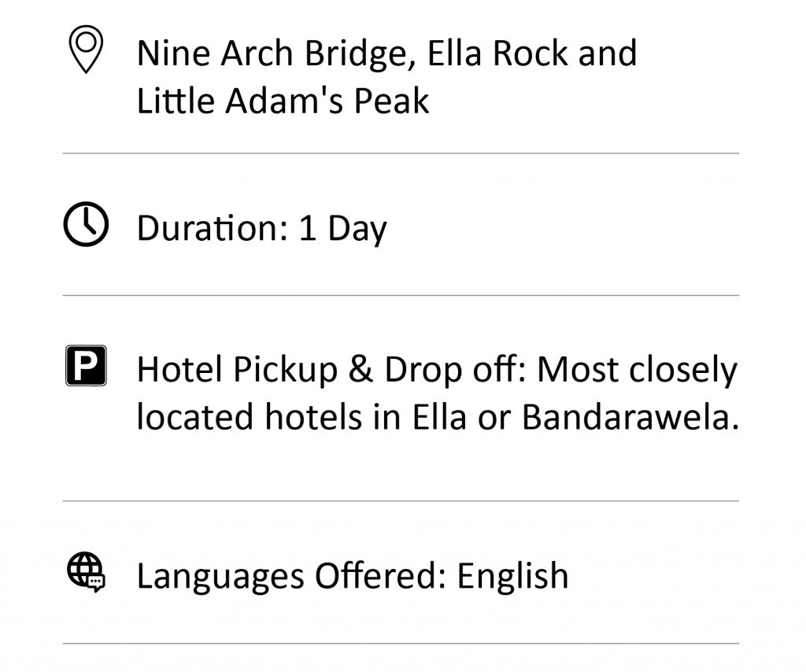Click the word "and" after Ella Rock

(608, 53)
